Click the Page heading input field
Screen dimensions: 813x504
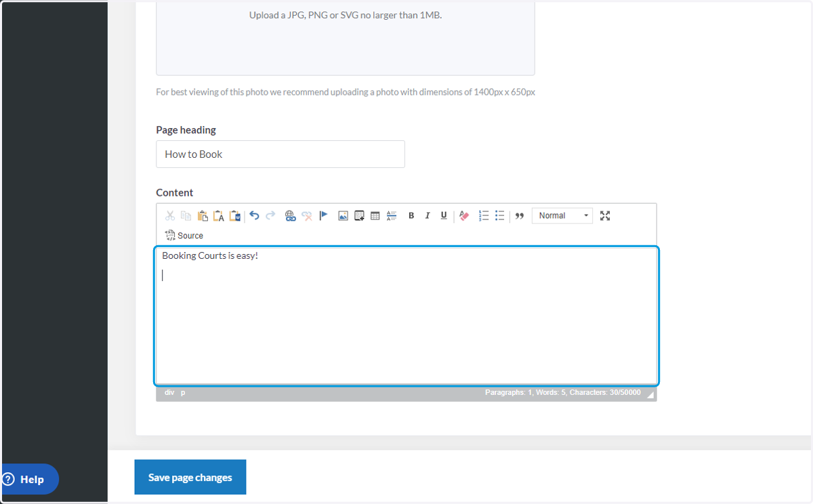coord(280,154)
